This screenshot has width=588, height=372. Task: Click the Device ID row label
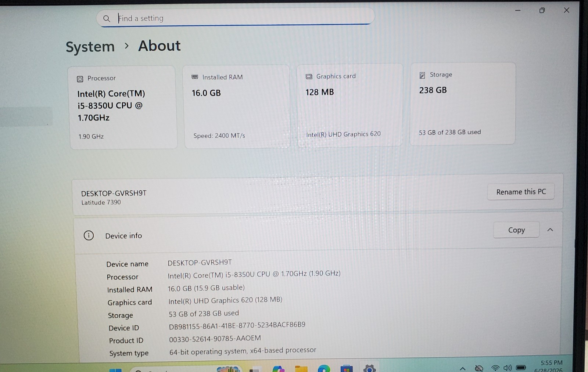(x=124, y=328)
